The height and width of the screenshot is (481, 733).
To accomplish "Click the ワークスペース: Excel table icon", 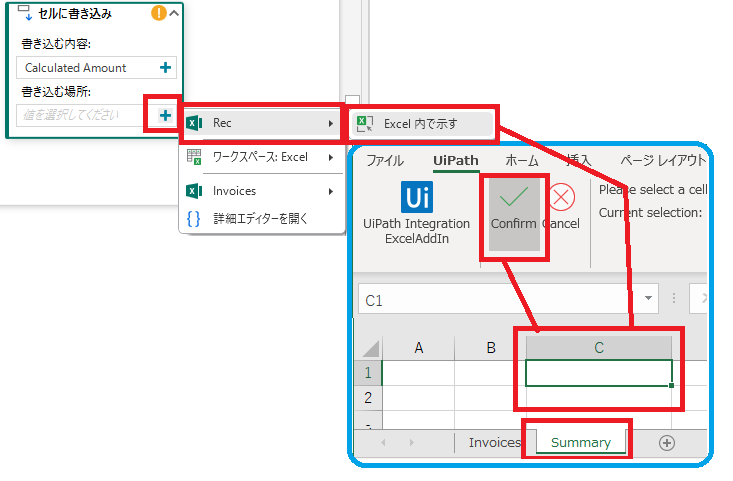I will (194, 157).
